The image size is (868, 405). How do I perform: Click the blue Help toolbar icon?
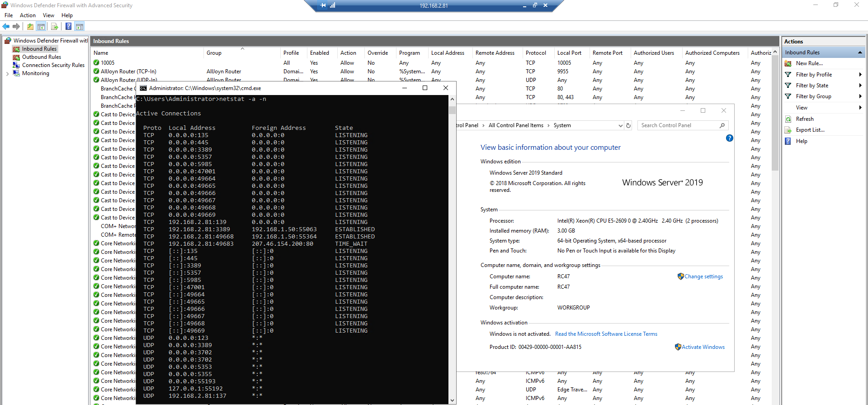(68, 26)
